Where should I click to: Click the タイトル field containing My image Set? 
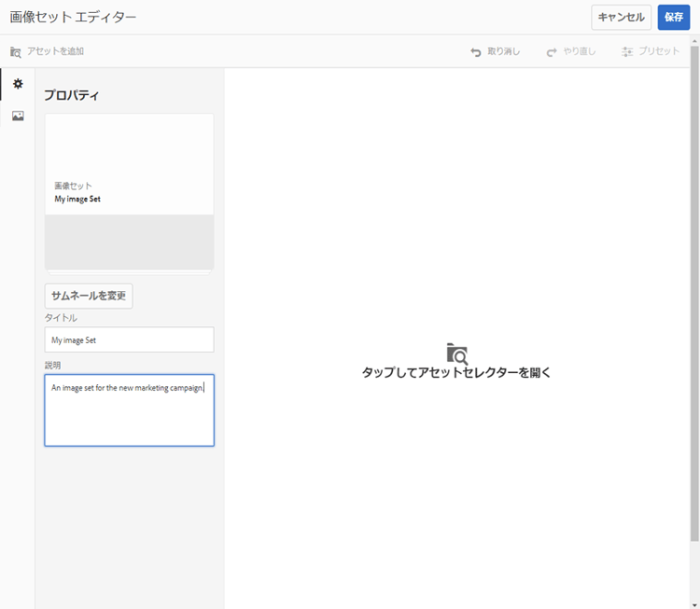129,340
